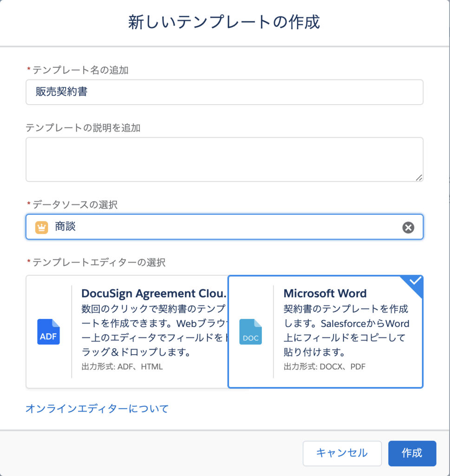This screenshot has height=476, width=450.
Task: Click the 出力形式: ADF、HTML text
Action: click(122, 367)
